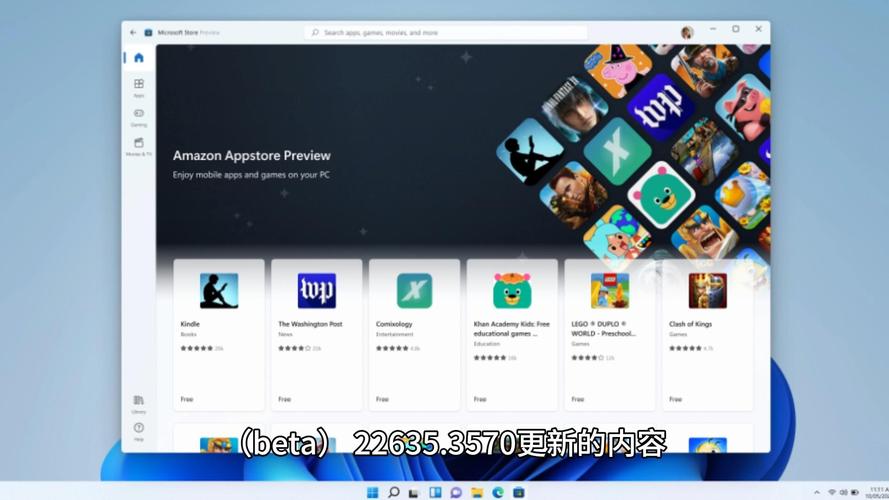Click the Free price label on the Kindle card
The image size is (889, 500).
pos(187,399)
